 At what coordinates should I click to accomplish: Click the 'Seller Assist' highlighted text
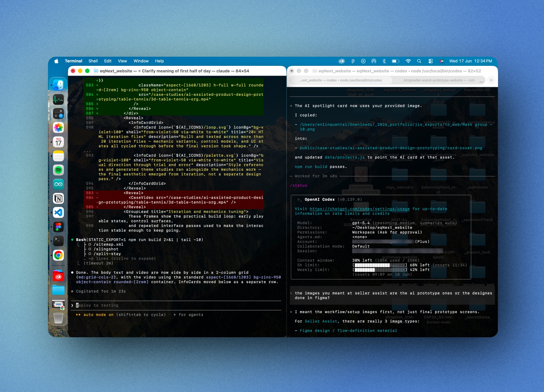tap(321, 321)
